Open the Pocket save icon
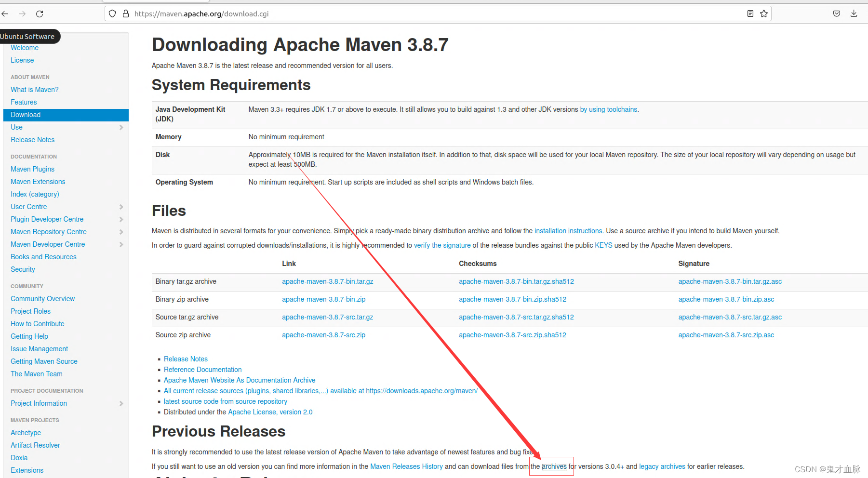Screen dimensions: 868x478 pos(837,13)
